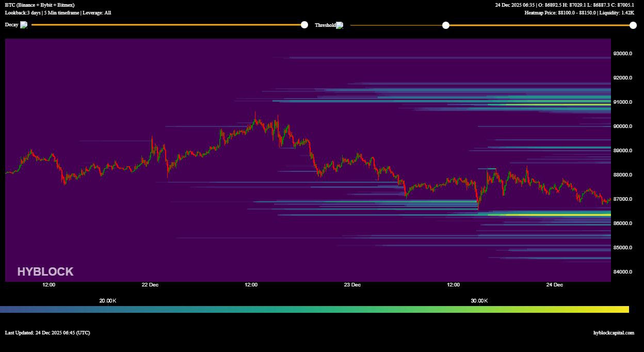This screenshot has width=644, height=352.
Task: Select the Threshold slider's right-end handle
Action: [x=633, y=25]
